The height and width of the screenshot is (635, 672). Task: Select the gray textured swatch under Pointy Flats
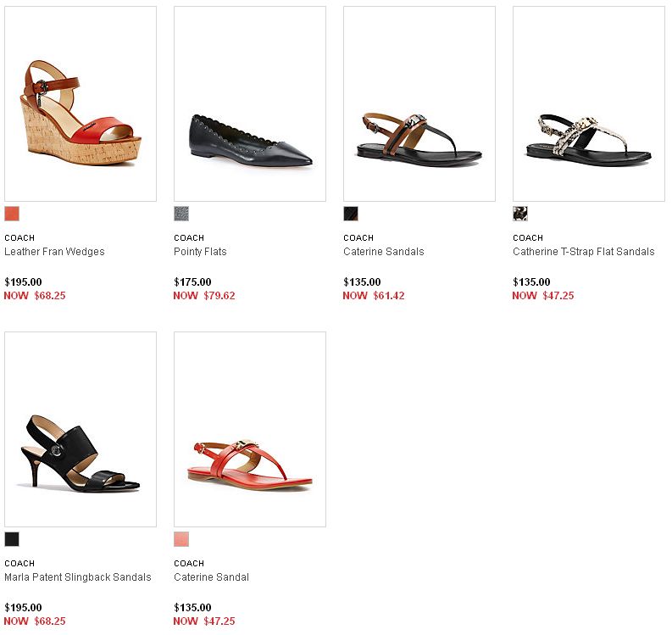pos(181,214)
